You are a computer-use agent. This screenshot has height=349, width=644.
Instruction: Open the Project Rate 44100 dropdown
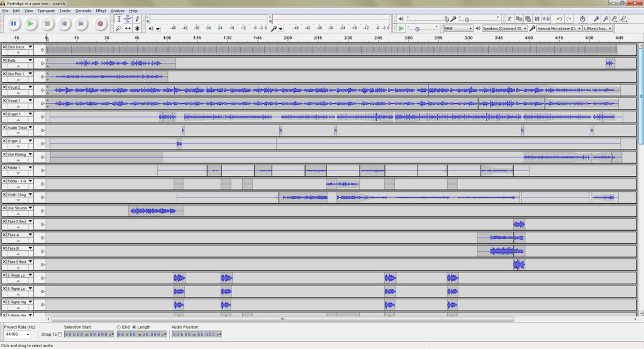click(x=28, y=335)
